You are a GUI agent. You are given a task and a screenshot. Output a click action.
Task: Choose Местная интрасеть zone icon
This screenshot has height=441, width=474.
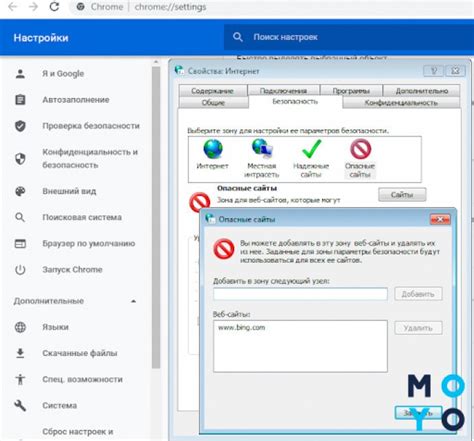262,149
